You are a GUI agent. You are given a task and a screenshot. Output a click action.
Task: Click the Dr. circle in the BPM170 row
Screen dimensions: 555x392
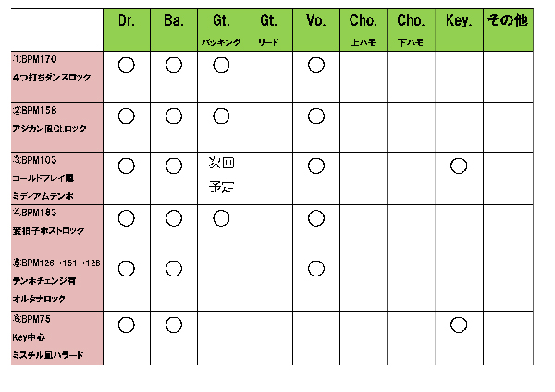[x=127, y=65]
